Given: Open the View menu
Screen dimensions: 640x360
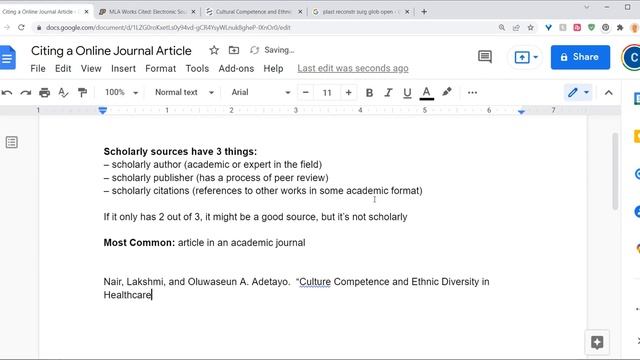Looking at the screenshot, I should pos(91,69).
